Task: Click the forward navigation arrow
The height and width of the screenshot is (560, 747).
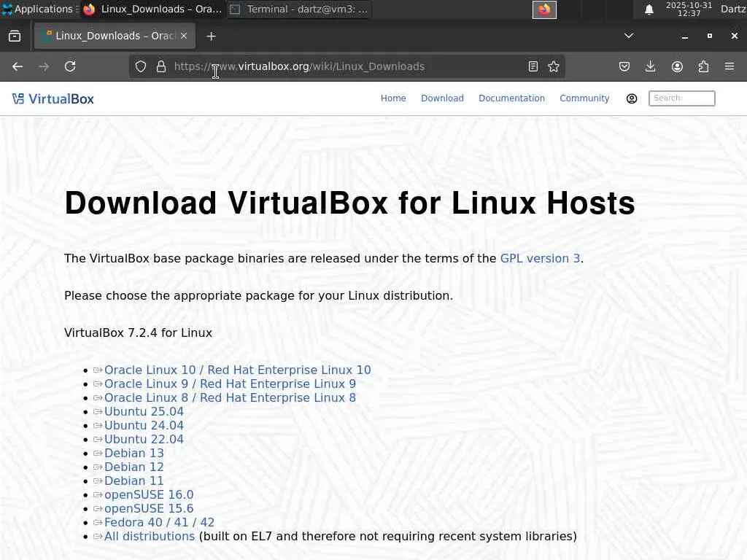Action: point(44,66)
